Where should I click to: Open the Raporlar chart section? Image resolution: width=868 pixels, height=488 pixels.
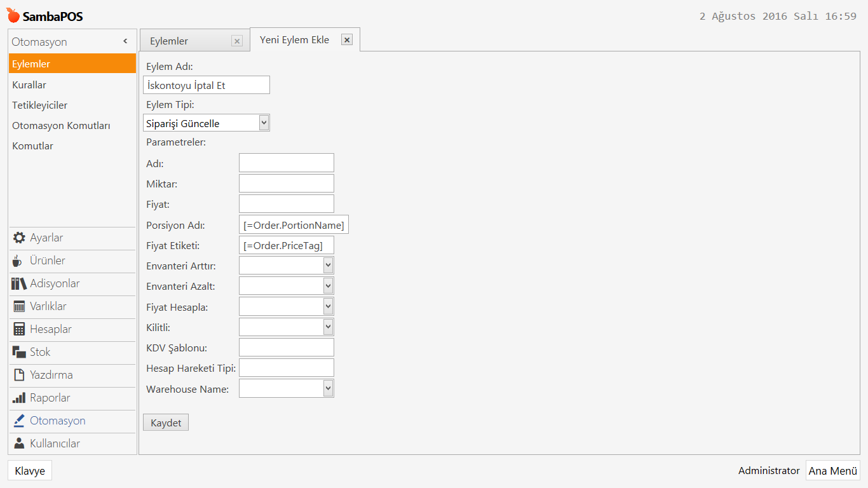72,398
